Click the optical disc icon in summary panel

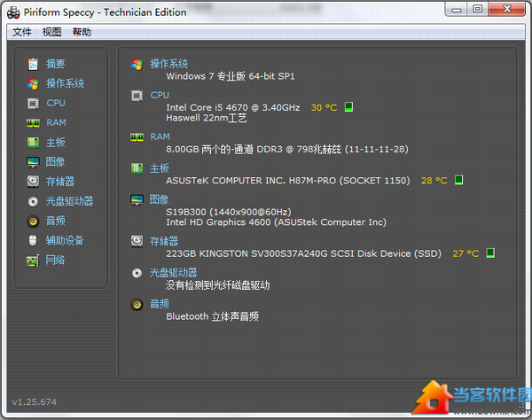click(137, 273)
